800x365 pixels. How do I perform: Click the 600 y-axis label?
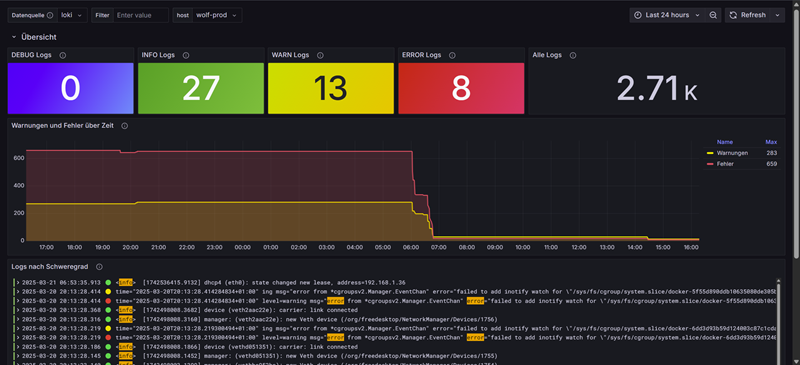pyautogui.click(x=18, y=158)
